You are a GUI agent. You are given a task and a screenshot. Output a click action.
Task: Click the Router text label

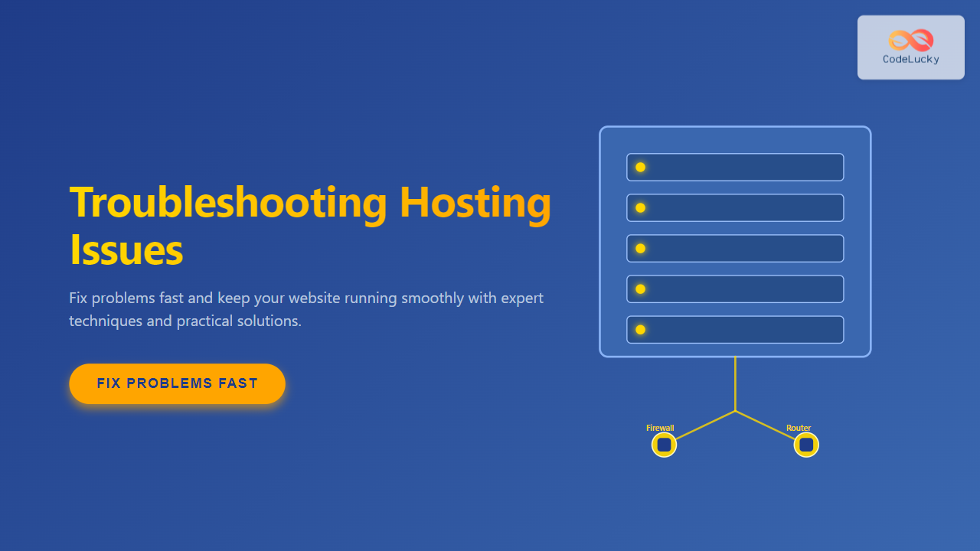[x=799, y=428]
